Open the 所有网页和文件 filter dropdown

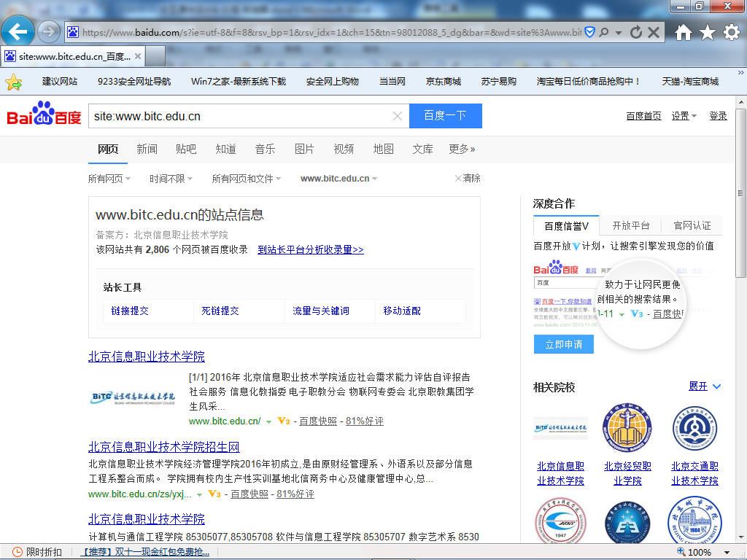point(247,179)
